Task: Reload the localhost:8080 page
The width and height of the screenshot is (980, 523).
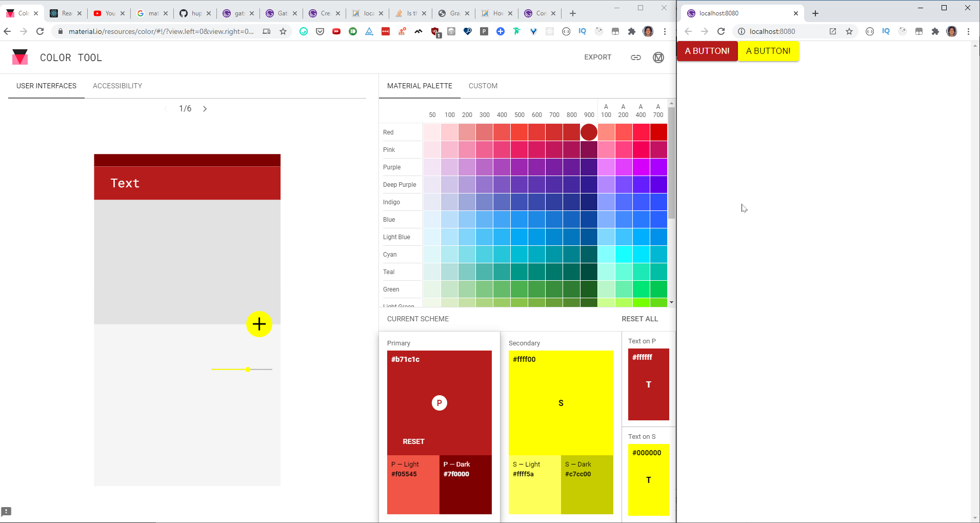Action: pyautogui.click(x=721, y=31)
